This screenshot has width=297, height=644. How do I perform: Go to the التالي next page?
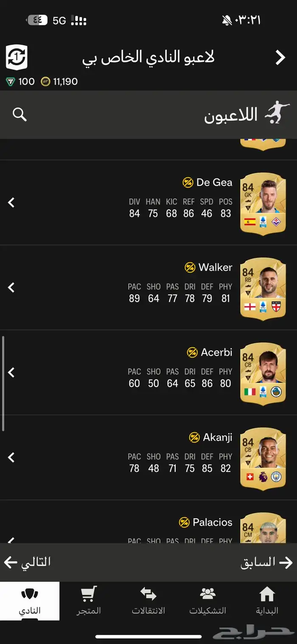[x=28, y=562]
